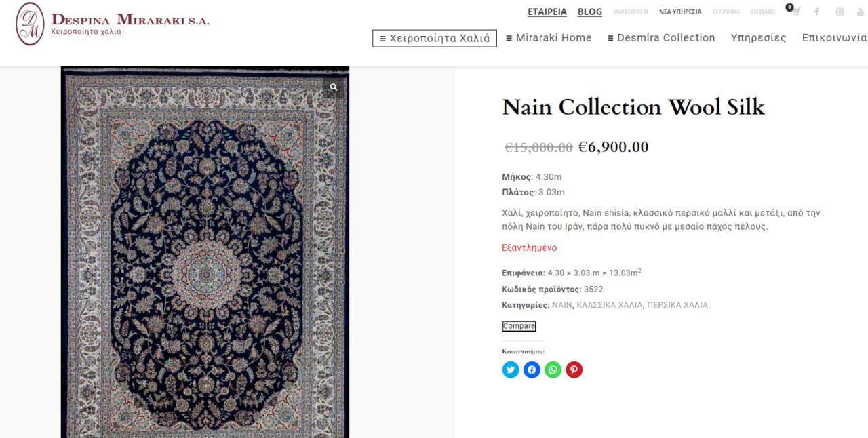Click the Compare button
The width and height of the screenshot is (868, 438).
(519, 326)
